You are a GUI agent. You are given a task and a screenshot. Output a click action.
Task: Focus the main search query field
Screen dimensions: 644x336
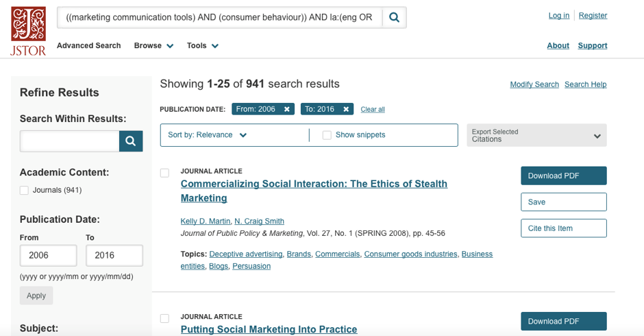[x=220, y=17]
